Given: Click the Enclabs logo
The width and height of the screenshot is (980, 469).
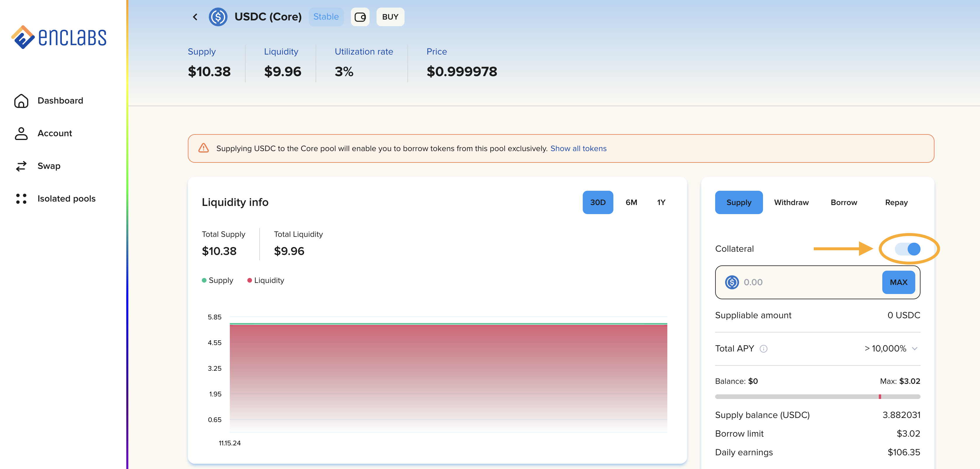Looking at the screenshot, I should pyautogui.click(x=59, y=37).
